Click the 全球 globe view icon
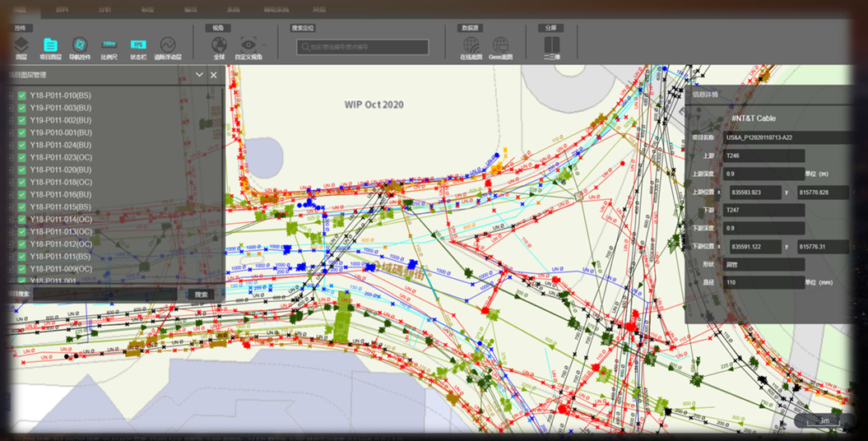 pos(219,45)
